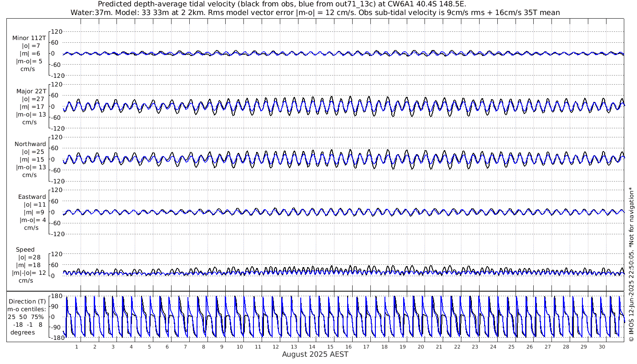
Task: Click '|m| =18' in the Speed panel
Action: [x=27, y=265]
